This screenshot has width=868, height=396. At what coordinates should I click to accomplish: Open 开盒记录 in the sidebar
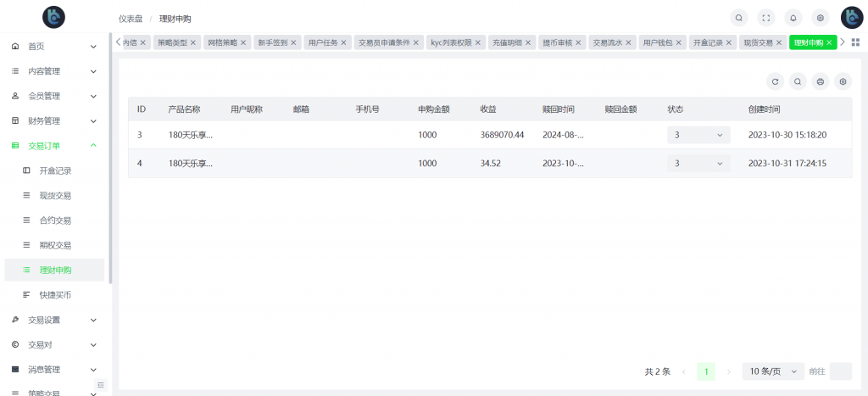coord(54,170)
